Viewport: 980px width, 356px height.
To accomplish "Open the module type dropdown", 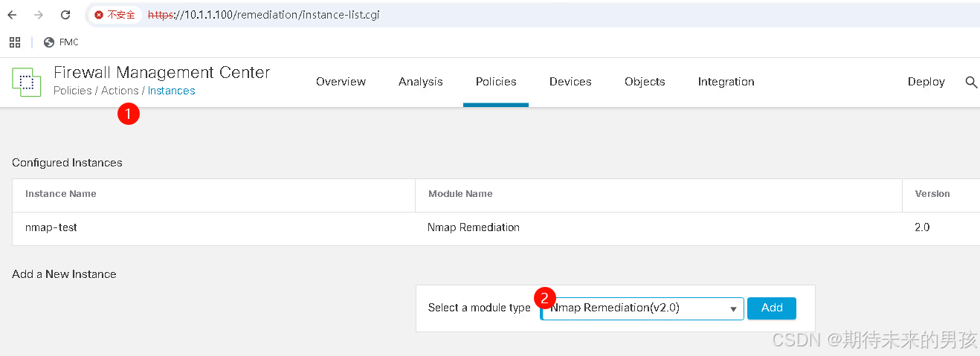I will (642, 308).
